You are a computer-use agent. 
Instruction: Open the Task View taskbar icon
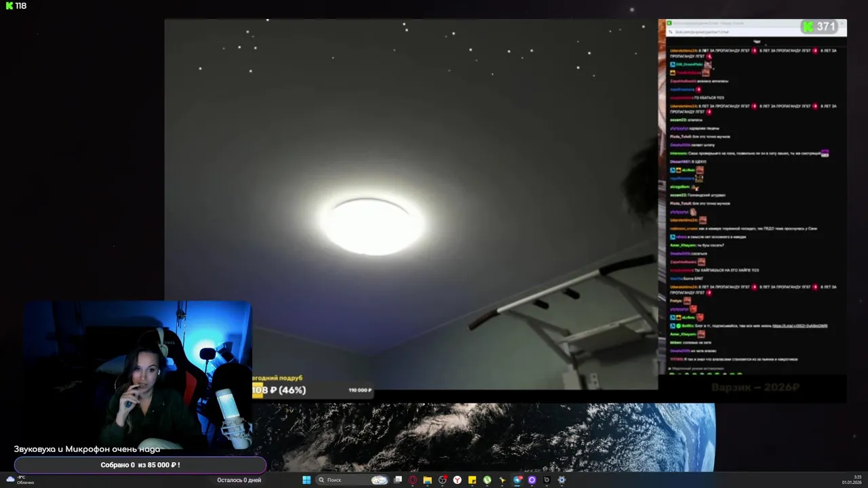point(398,480)
